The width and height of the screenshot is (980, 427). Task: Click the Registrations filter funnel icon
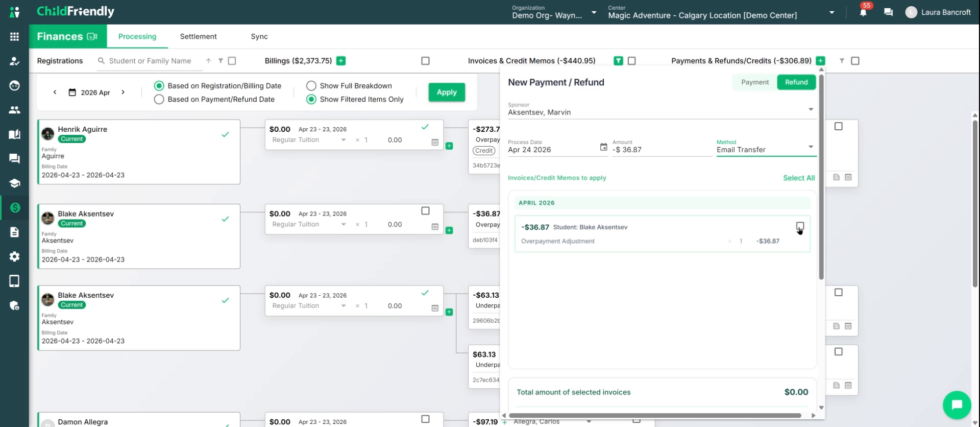tap(220, 61)
